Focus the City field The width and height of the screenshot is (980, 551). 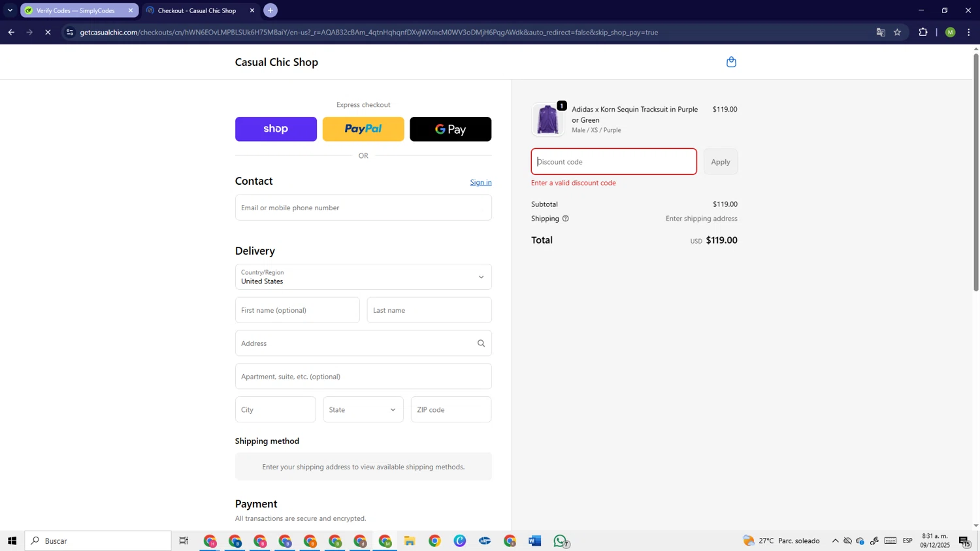275,409
